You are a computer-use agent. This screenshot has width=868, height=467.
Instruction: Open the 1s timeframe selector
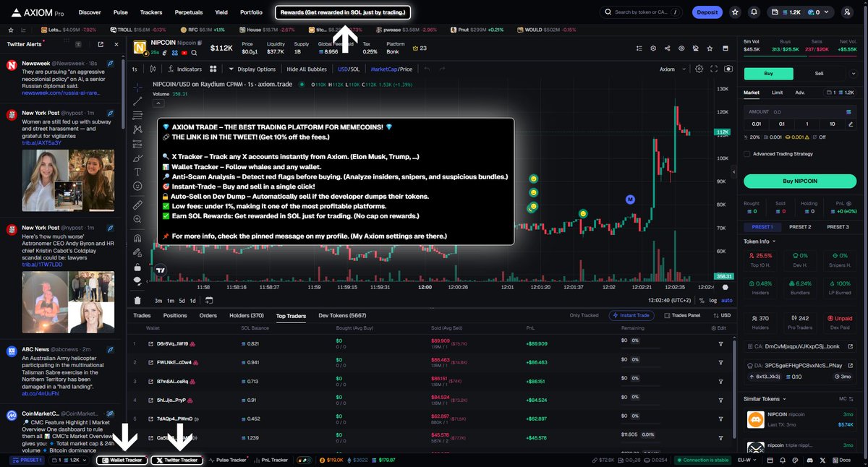(135, 69)
